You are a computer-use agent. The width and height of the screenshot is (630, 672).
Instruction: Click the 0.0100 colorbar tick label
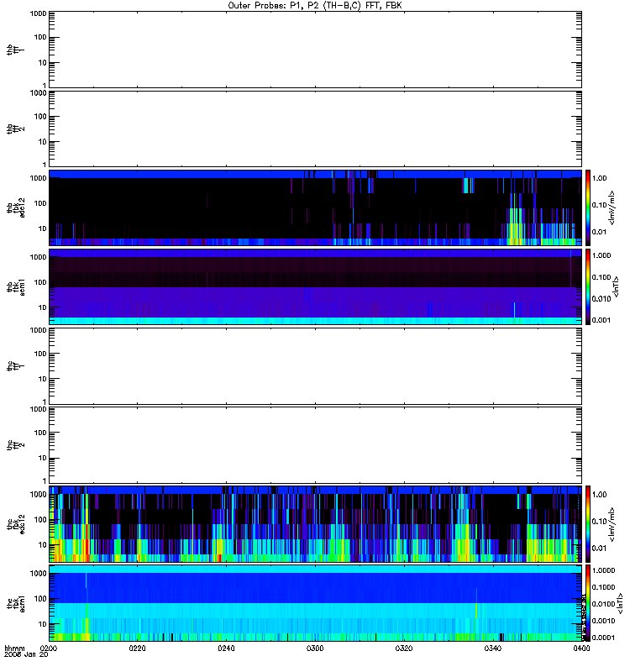point(603,604)
